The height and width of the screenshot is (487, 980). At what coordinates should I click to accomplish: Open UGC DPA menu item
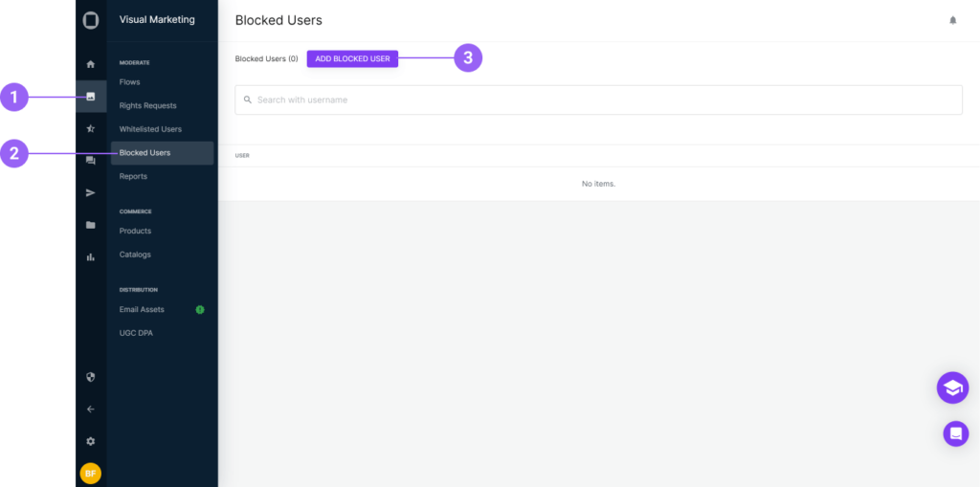point(136,333)
